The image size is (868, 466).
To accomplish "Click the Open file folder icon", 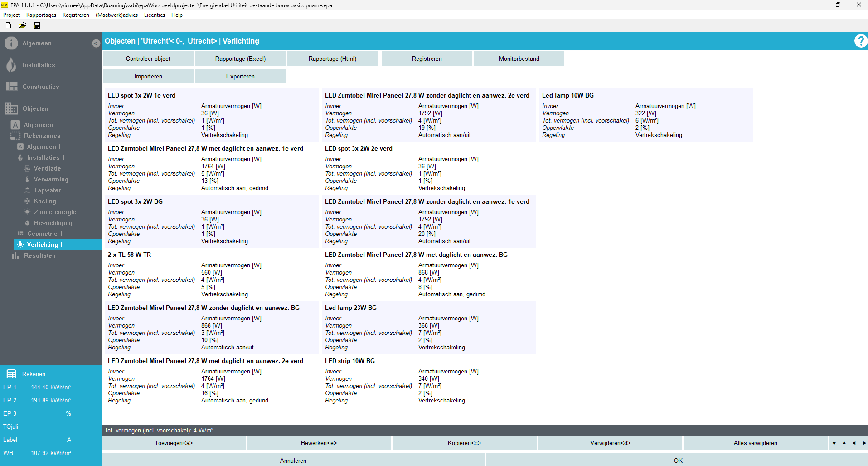I will click(22, 25).
